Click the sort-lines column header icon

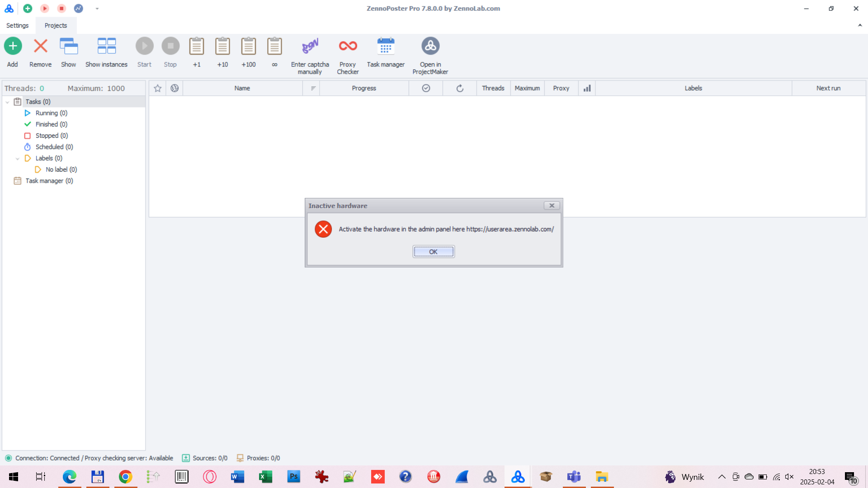point(313,88)
